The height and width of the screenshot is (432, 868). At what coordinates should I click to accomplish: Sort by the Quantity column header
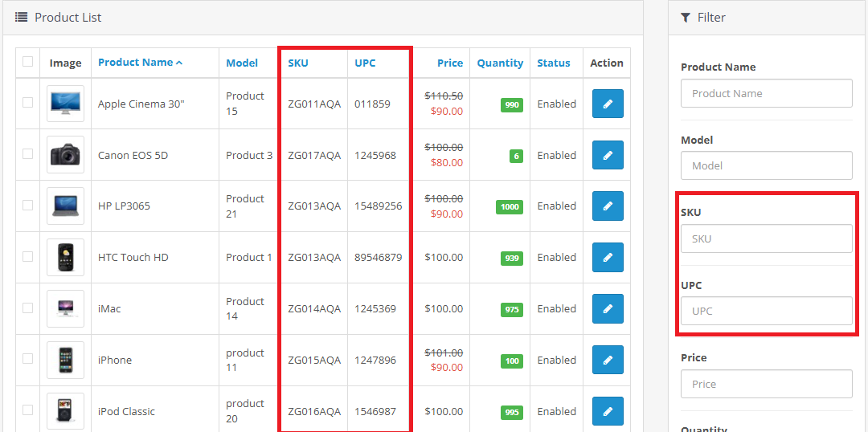point(500,63)
